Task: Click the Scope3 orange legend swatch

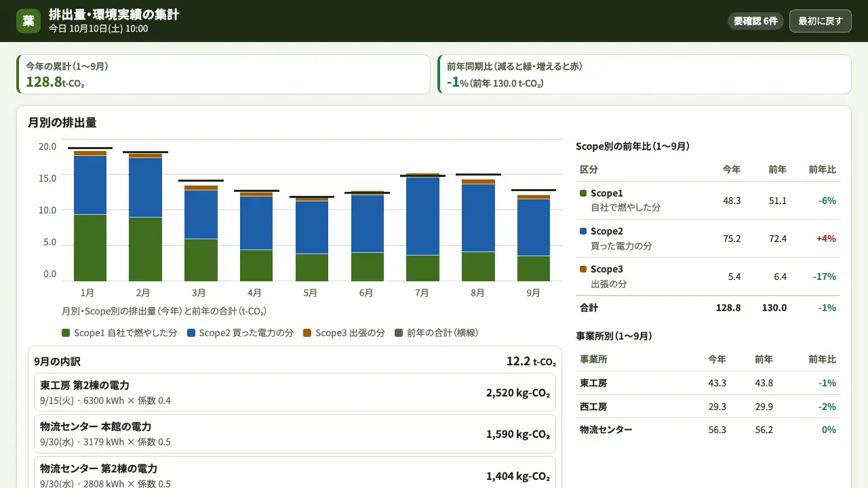Action: pos(307,333)
